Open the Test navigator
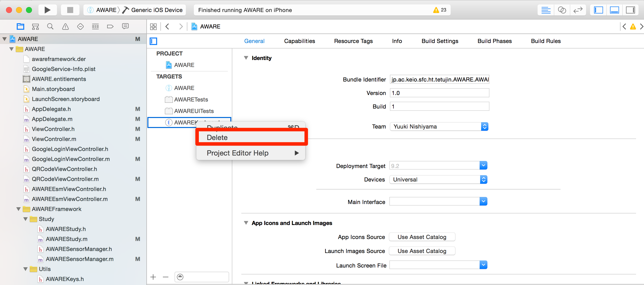Viewport: 644px width, 285px height. click(x=80, y=26)
